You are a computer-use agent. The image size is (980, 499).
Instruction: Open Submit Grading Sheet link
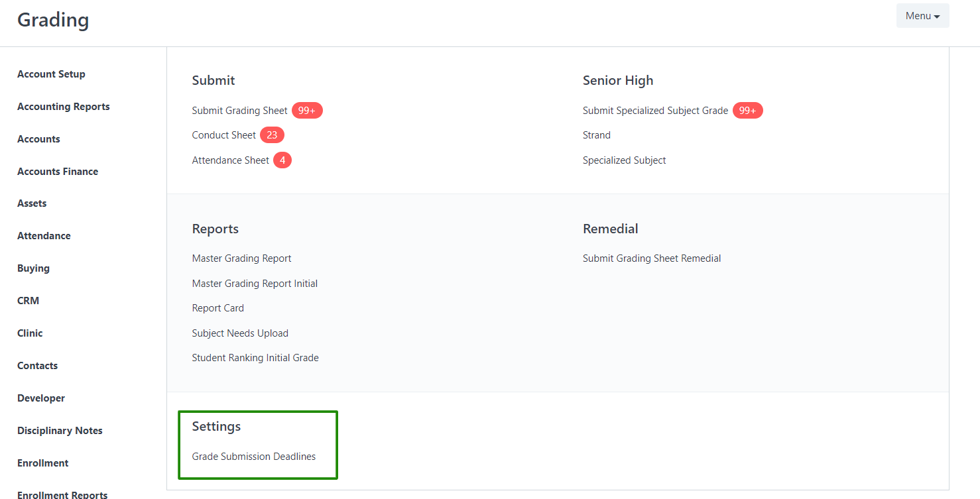point(240,111)
